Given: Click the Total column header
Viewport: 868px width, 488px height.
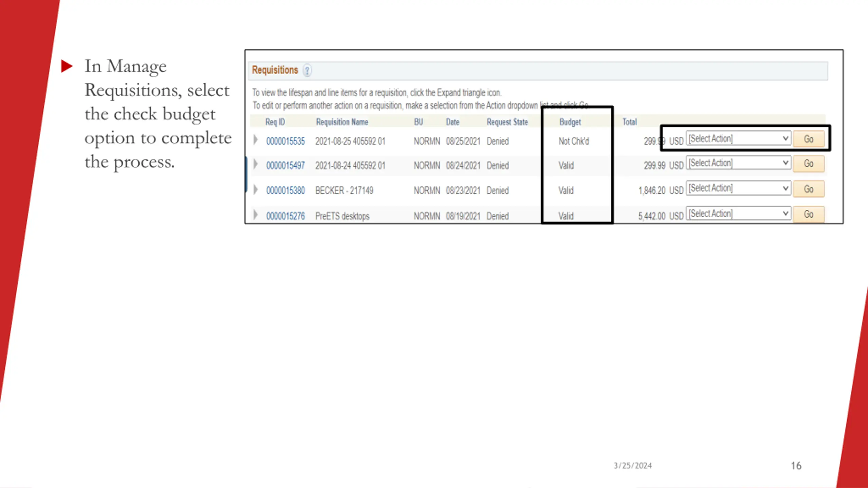Looking at the screenshot, I should coord(630,122).
